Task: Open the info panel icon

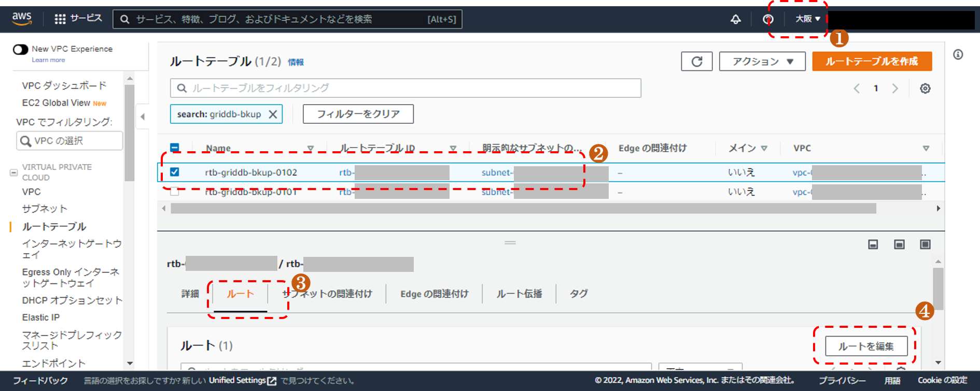Action: pyautogui.click(x=958, y=55)
